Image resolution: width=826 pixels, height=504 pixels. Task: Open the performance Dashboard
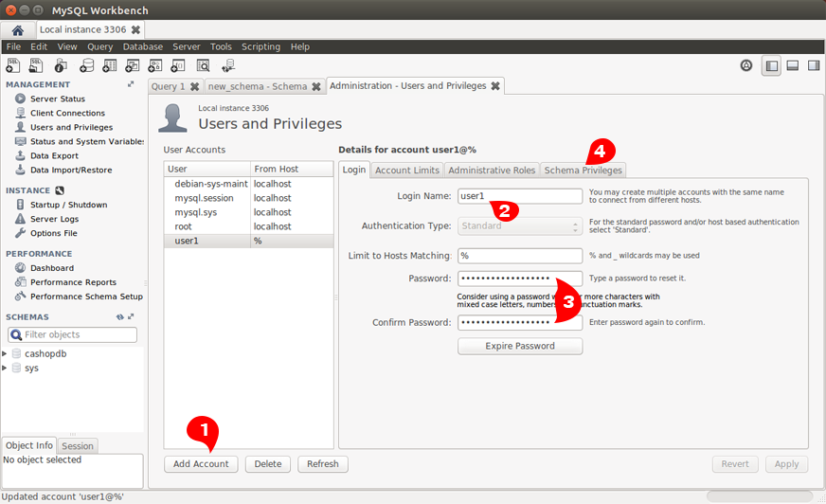(51, 267)
